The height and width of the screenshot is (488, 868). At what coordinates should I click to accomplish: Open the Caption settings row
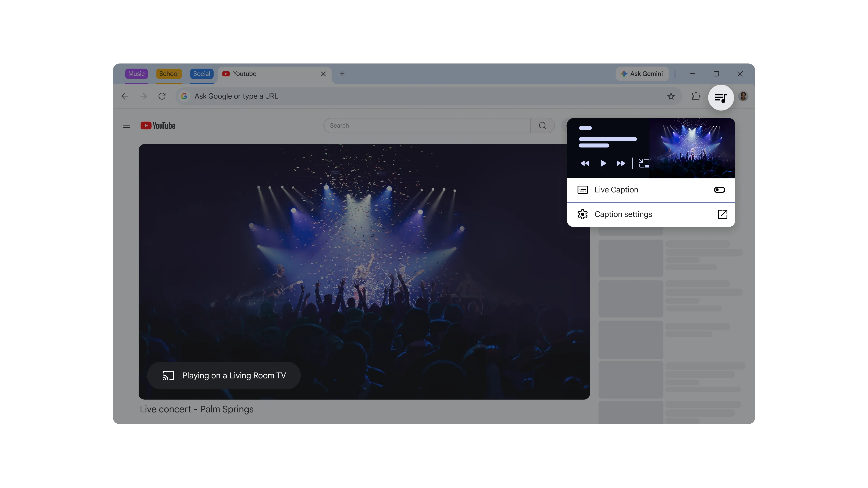(651, 215)
